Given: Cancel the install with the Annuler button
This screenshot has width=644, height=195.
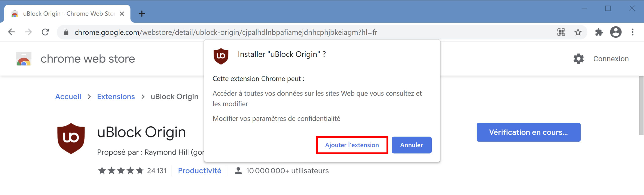Looking at the screenshot, I should pyautogui.click(x=412, y=145).
